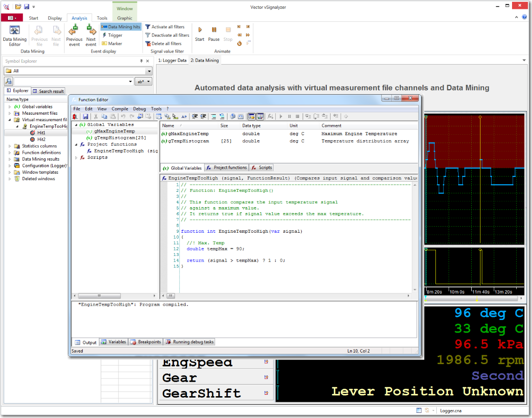532x418 pixels.
Task: Activate all filters
Action: pos(165,27)
